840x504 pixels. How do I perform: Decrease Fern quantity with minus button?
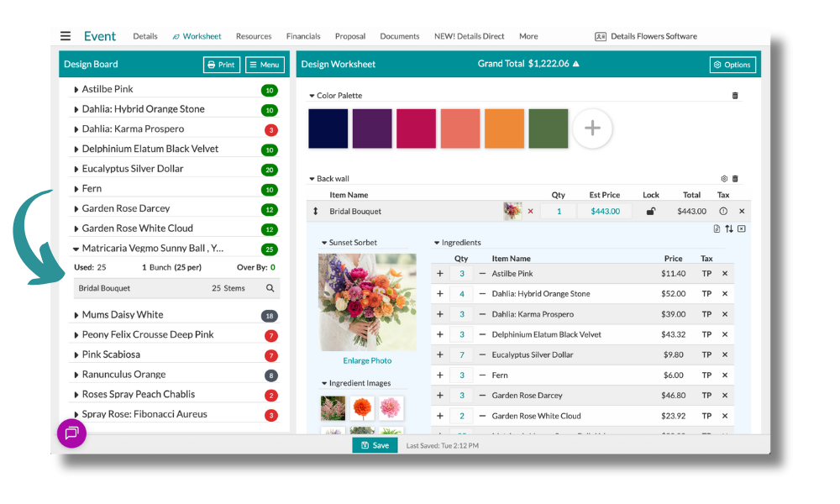click(x=482, y=375)
